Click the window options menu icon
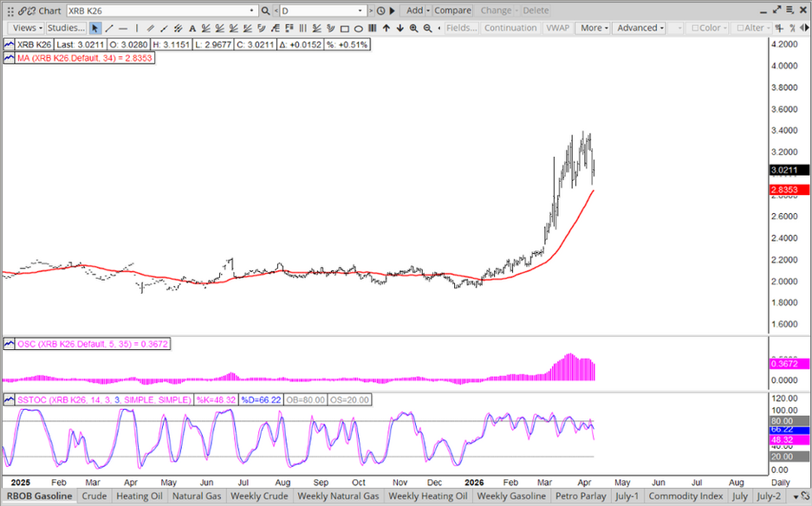Screen dimensions: 812x506 790,10
